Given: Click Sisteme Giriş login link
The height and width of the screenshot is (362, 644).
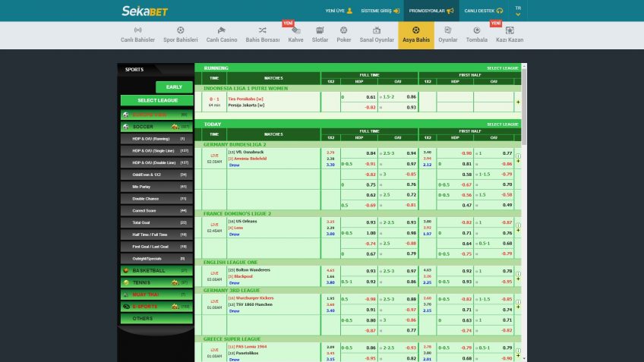Looking at the screenshot, I should pos(380,11).
